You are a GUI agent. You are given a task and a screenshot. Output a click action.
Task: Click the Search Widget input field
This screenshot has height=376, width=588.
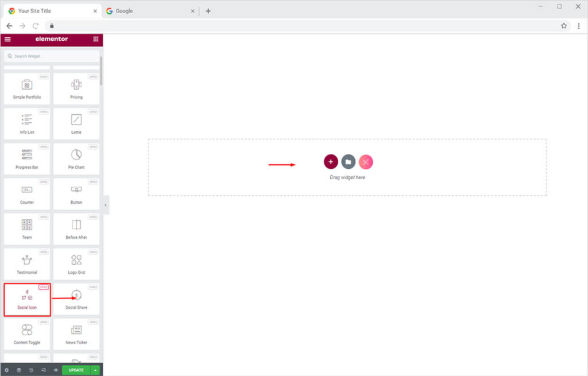(51, 56)
